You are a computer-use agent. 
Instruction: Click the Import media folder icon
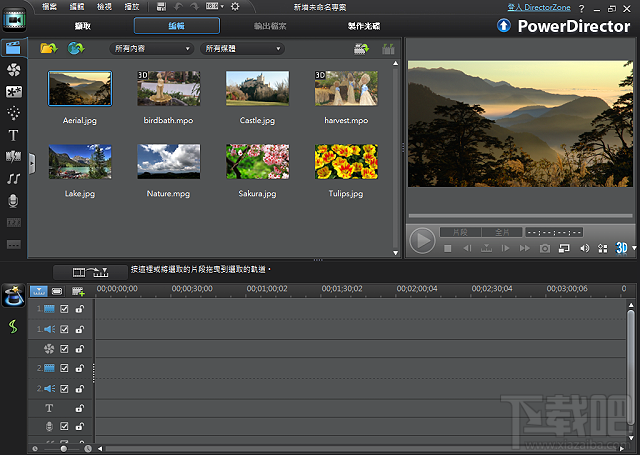tap(47, 48)
